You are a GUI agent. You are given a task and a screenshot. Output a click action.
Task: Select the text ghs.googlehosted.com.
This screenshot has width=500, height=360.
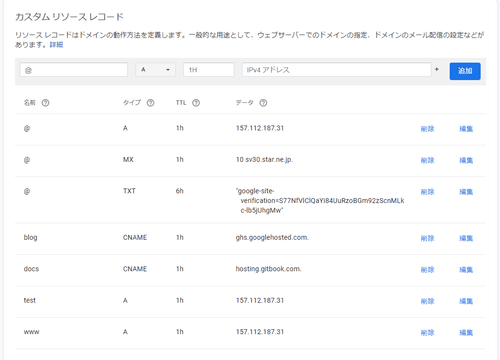click(x=272, y=238)
